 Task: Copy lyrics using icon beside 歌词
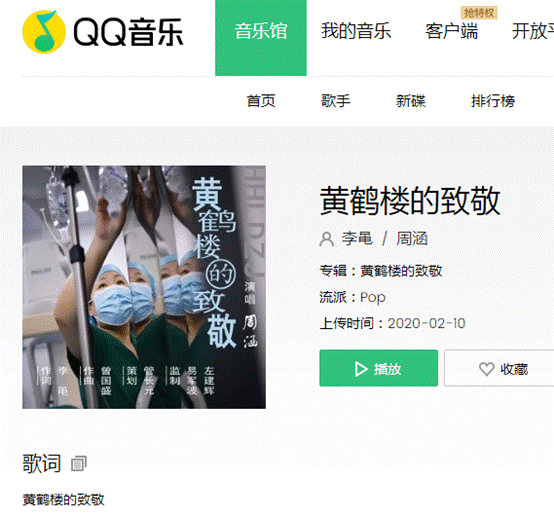click(79, 464)
